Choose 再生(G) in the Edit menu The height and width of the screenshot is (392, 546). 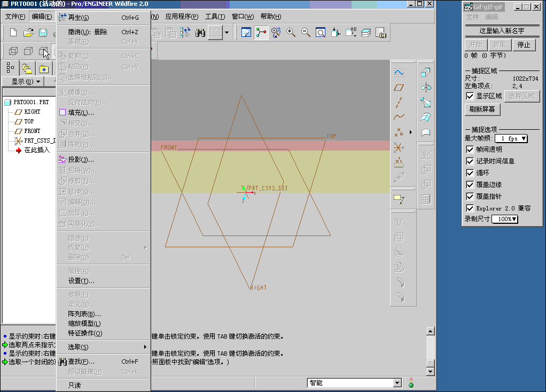click(104, 18)
